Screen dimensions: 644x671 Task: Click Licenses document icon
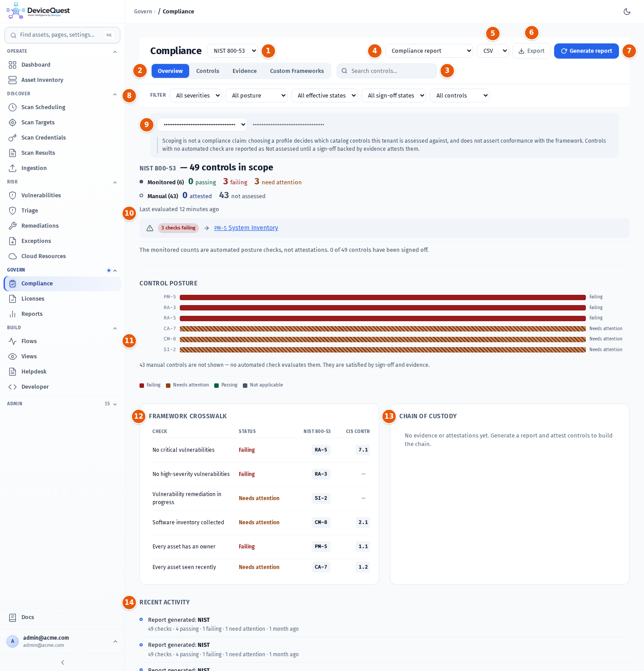click(x=13, y=299)
